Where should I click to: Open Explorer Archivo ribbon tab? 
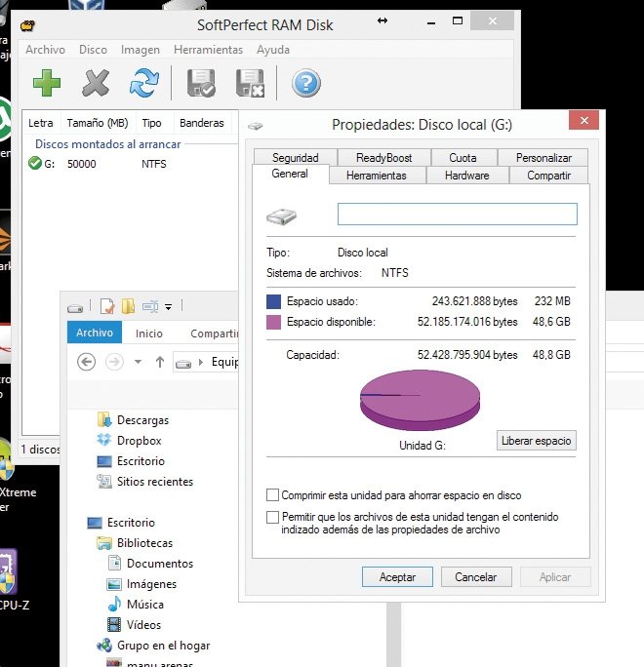[x=95, y=333]
